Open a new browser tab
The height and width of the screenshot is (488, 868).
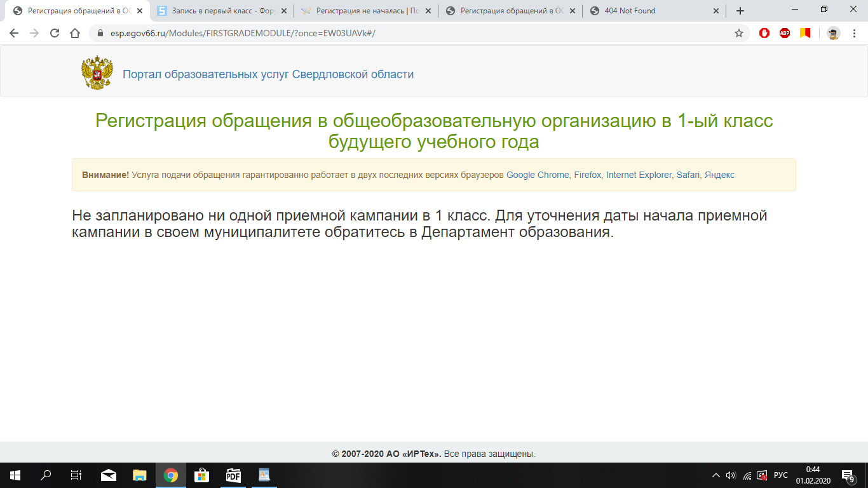[740, 11]
